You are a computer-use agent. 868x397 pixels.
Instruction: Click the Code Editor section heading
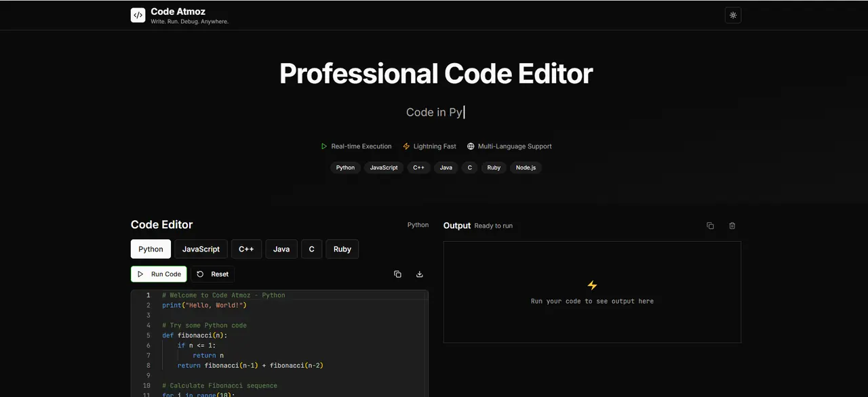pyautogui.click(x=162, y=224)
